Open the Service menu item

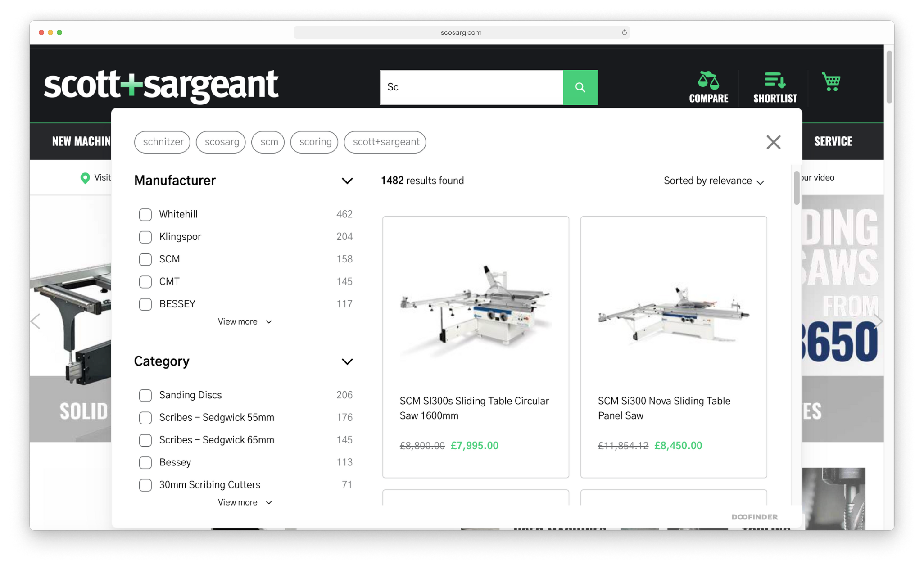(833, 141)
